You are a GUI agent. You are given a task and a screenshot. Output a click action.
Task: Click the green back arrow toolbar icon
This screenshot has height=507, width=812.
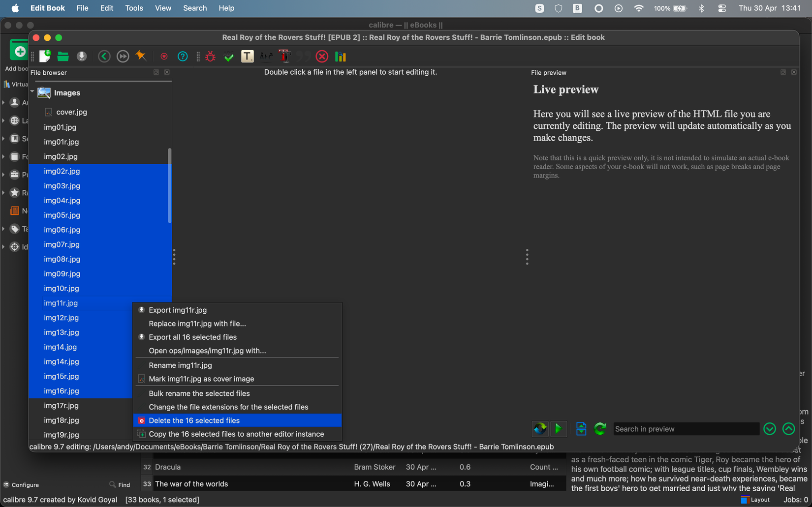pos(104,57)
